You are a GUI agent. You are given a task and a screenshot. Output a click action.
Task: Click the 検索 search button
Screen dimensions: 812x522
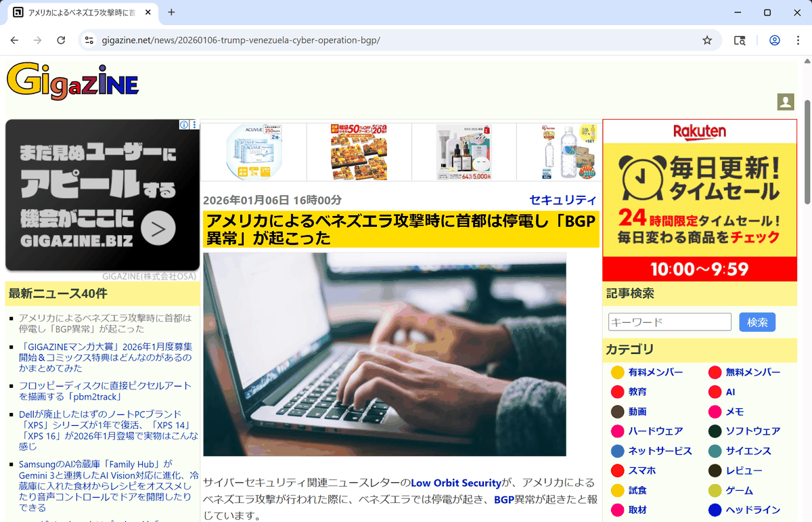(757, 322)
